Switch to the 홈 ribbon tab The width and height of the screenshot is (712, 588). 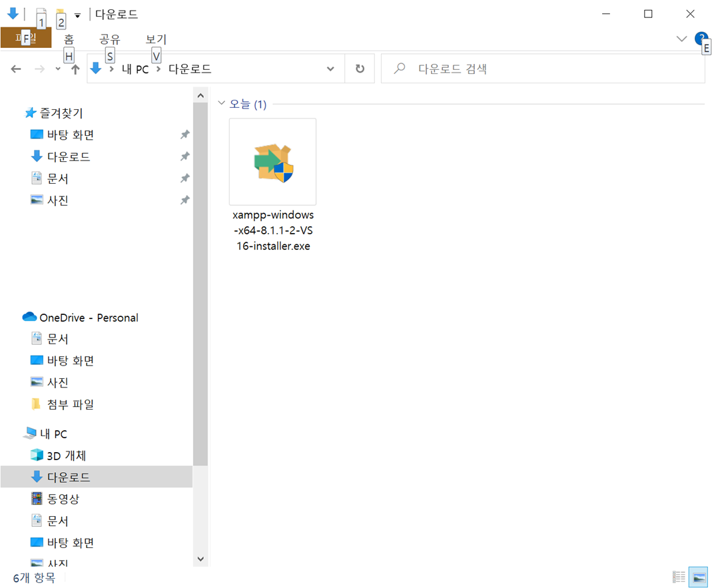69,39
